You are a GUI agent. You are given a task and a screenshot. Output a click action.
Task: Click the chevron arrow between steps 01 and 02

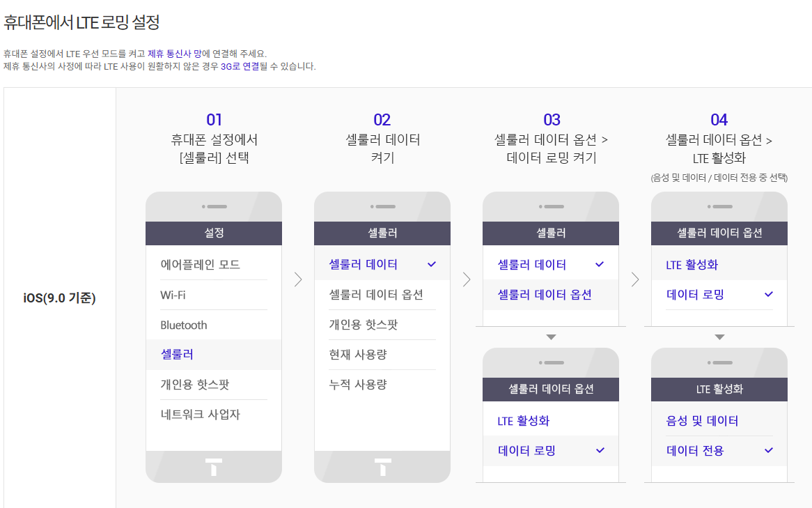298,279
